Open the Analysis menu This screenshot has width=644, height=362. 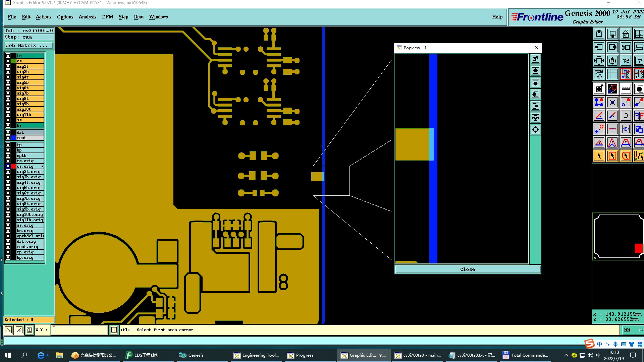(87, 17)
